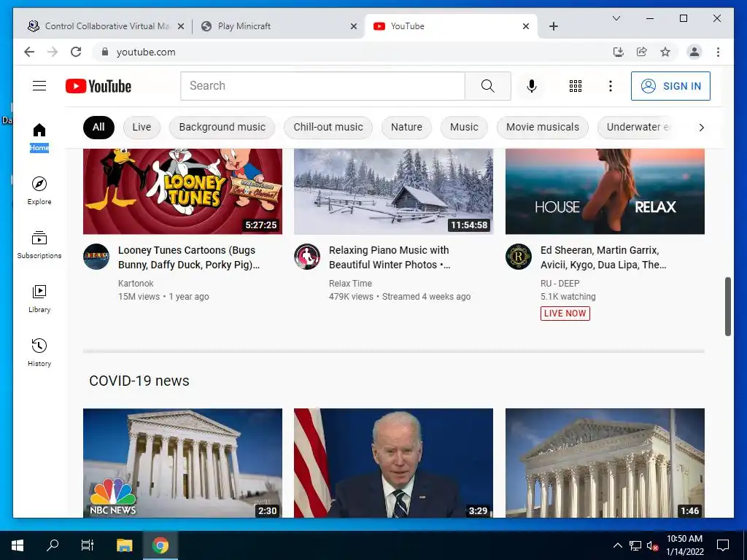747x560 pixels.
Task: Select the Music filter chip
Action: pos(464,127)
